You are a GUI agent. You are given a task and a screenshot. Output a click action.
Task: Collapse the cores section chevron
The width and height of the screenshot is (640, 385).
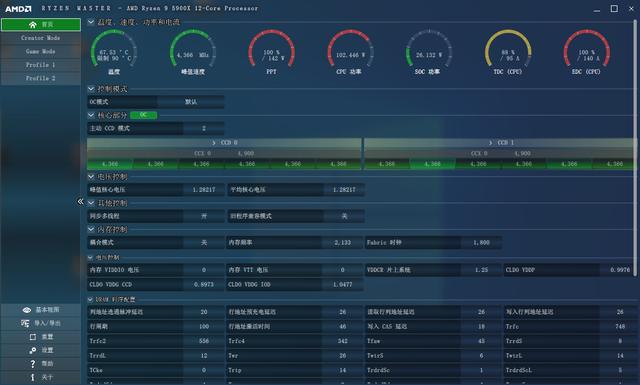coord(91,115)
